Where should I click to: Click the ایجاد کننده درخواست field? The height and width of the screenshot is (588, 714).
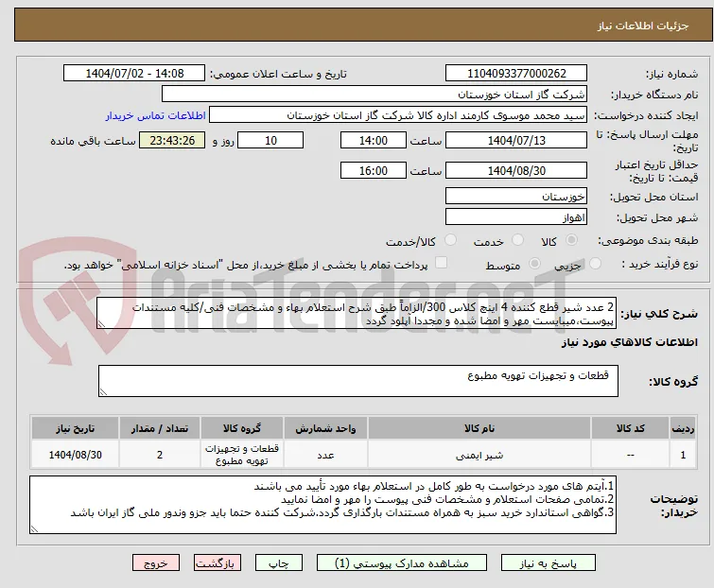398,115
